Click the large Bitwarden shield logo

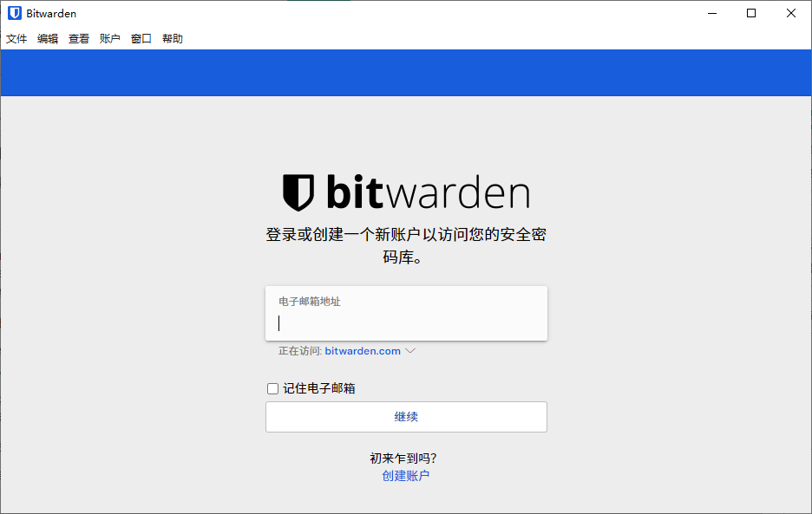coord(298,192)
